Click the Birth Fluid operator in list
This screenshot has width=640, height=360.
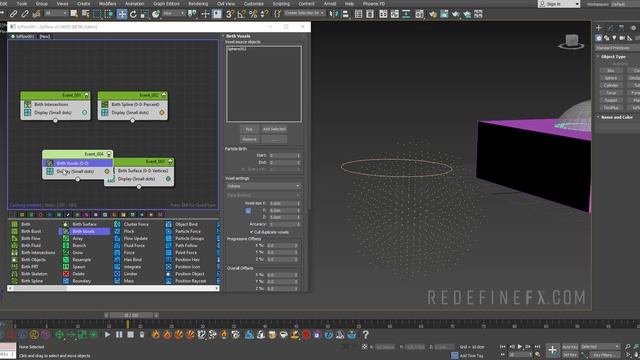31,245
